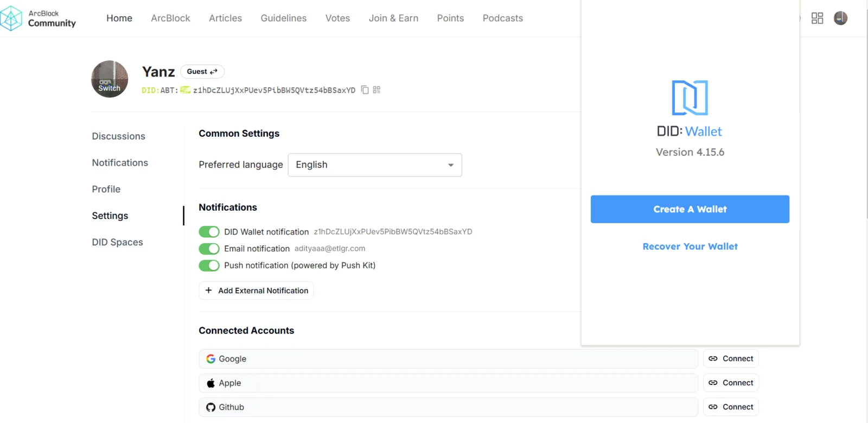Click the Apple logo in Connected Accounts
This screenshot has width=868, height=423.
point(211,383)
